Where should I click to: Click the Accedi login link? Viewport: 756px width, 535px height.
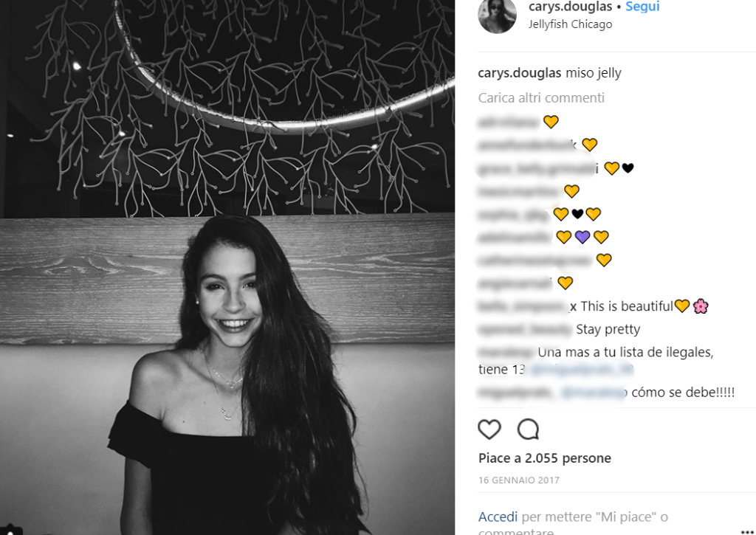[x=498, y=517]
